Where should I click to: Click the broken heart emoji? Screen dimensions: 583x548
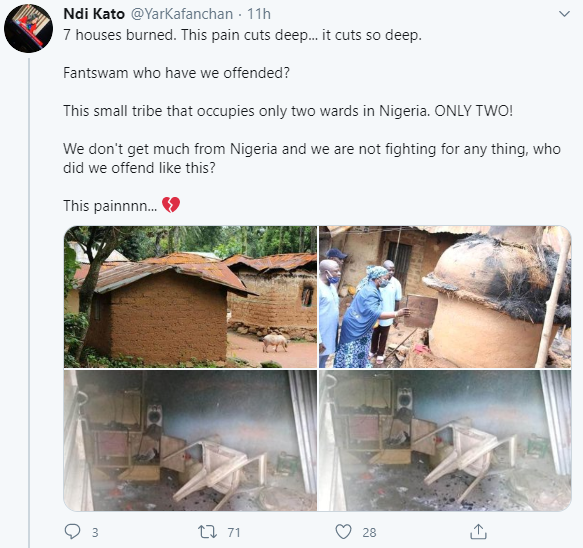171,205
